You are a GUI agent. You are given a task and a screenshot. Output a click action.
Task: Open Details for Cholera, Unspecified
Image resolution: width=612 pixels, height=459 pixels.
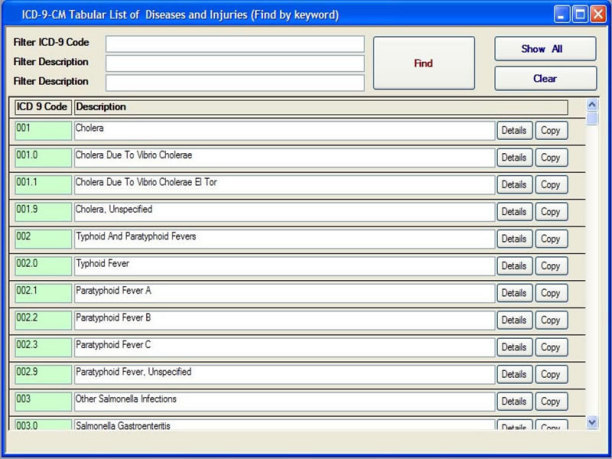click(514, 212)
